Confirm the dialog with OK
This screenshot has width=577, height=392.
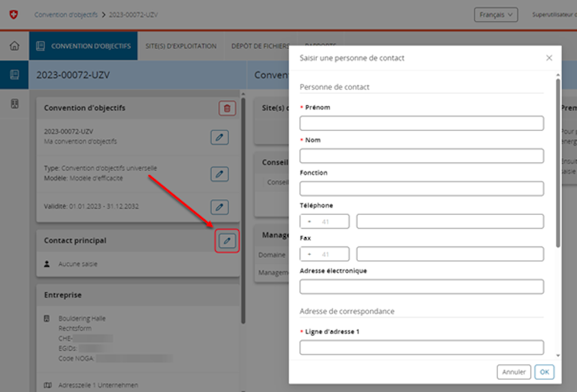tap(544, 372)
